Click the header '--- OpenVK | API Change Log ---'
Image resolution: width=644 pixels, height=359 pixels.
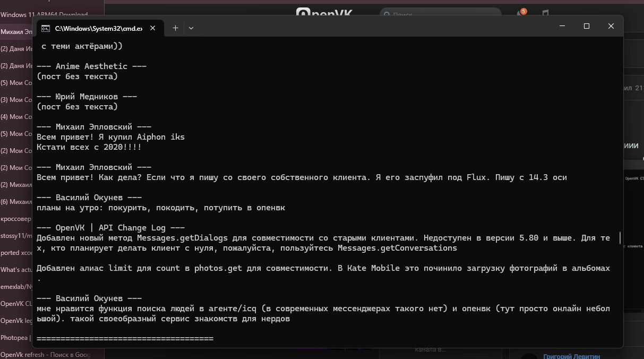(x=111, y=228)
